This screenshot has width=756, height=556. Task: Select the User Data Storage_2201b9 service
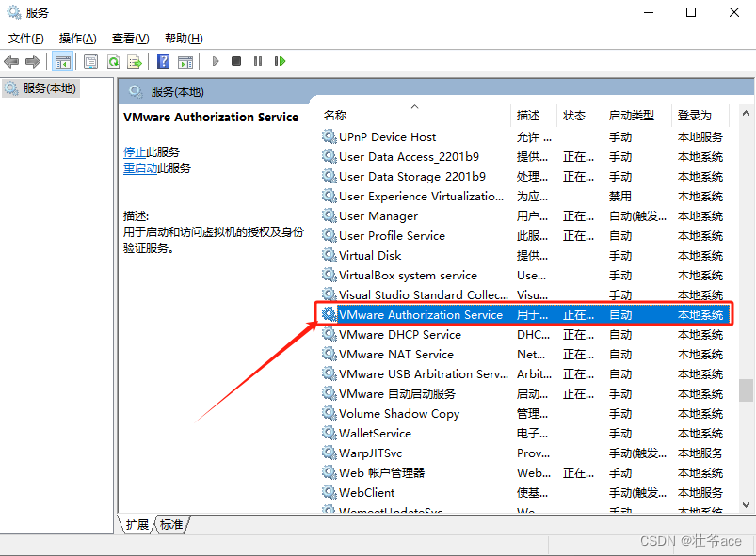[x=524, y=176]
